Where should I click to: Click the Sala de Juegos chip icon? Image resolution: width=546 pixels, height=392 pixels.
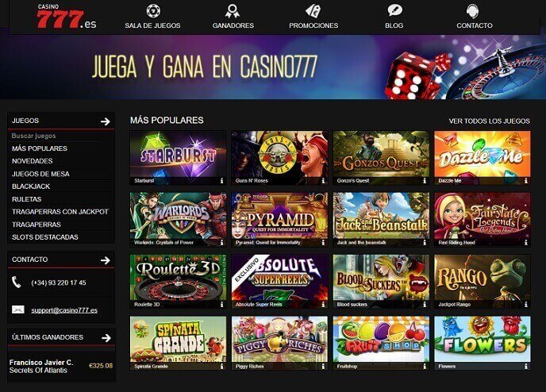tap(153, 11)
